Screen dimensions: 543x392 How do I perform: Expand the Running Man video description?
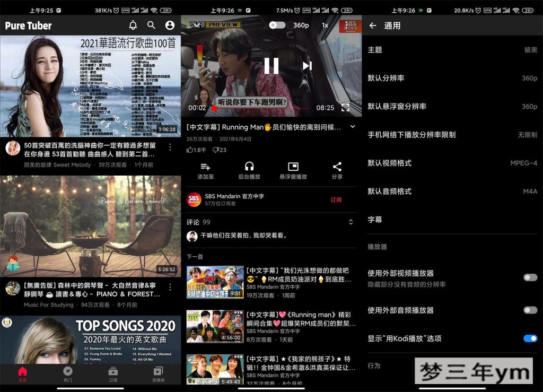tap(353, 127)
